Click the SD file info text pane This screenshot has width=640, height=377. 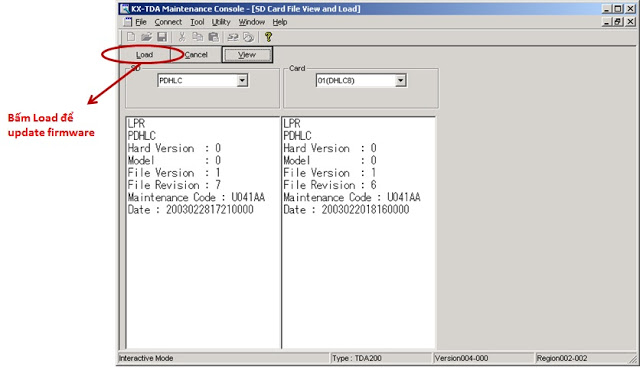[203, 233]
